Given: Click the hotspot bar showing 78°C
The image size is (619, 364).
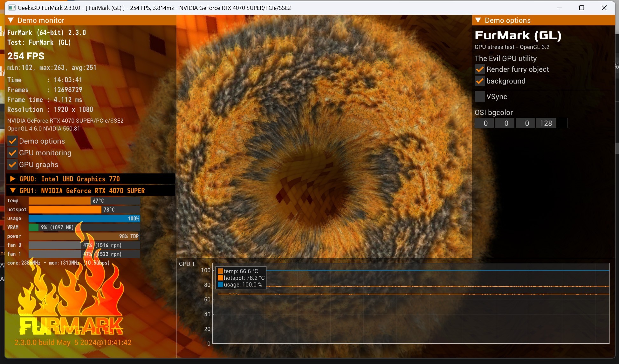Looking at the screenshot, I should pyautogui.click(x=84, y=210).
